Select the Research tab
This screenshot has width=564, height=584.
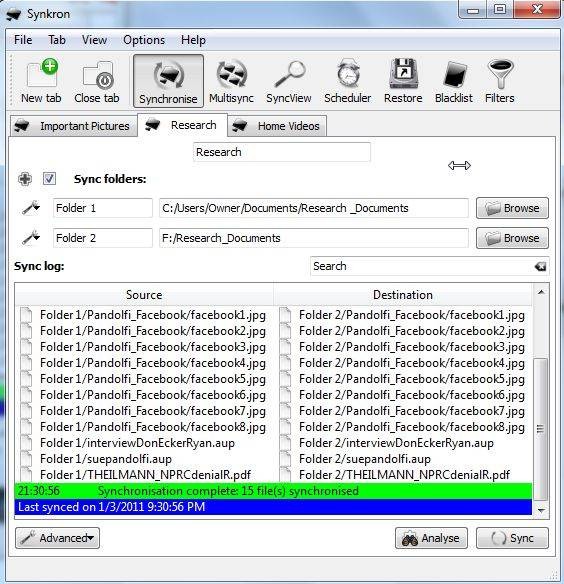[183, 125]
